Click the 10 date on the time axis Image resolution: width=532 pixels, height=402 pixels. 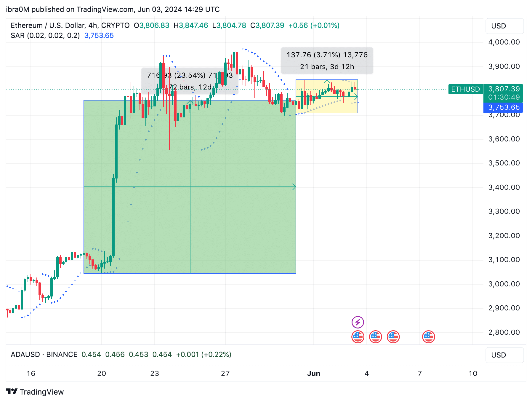click(473, 374)
